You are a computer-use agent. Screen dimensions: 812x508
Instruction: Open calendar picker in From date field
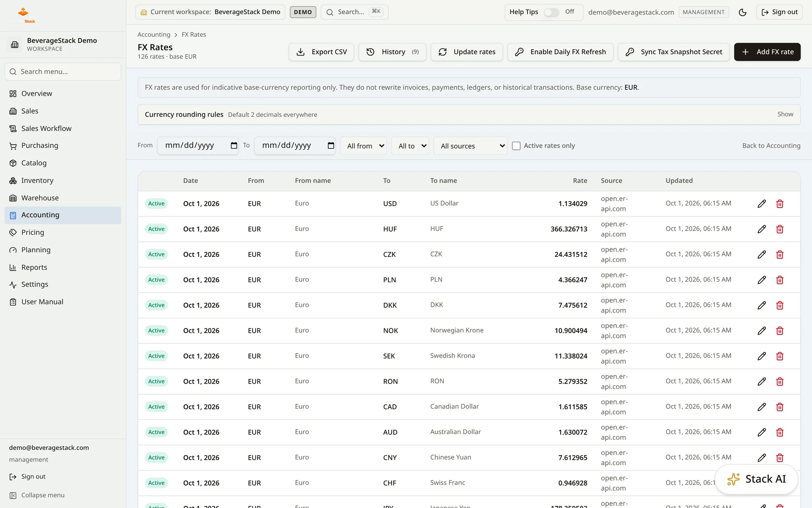click(x=234, y=146)
